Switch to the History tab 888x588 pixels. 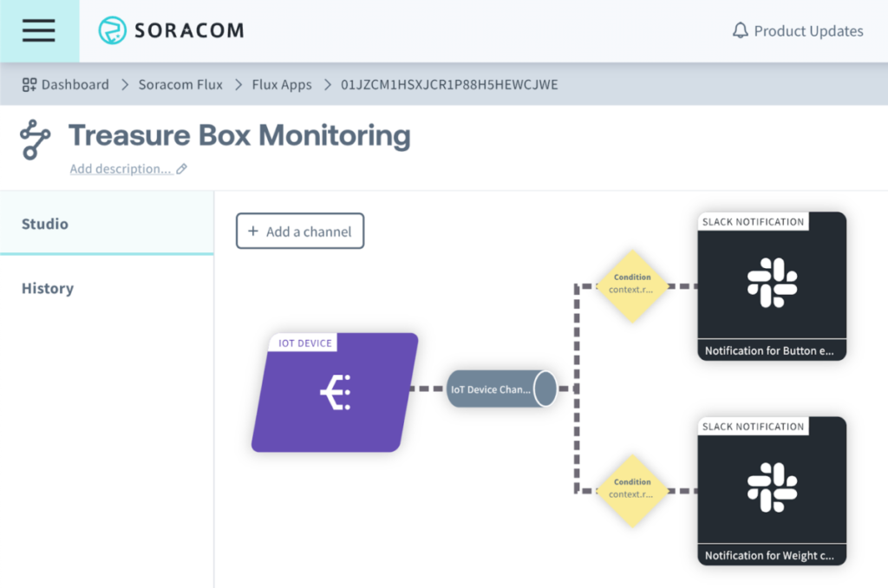[x=48, y=289]
